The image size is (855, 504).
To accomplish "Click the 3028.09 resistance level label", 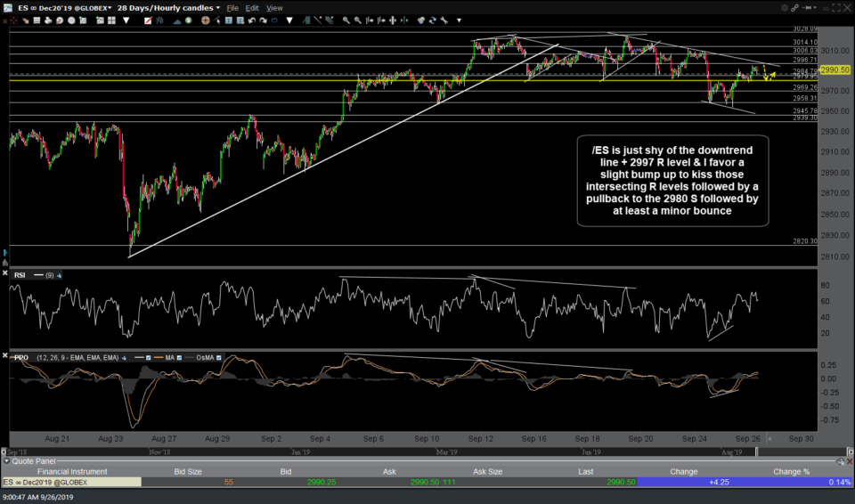I will pyautogui.click(x=805, y=28).
